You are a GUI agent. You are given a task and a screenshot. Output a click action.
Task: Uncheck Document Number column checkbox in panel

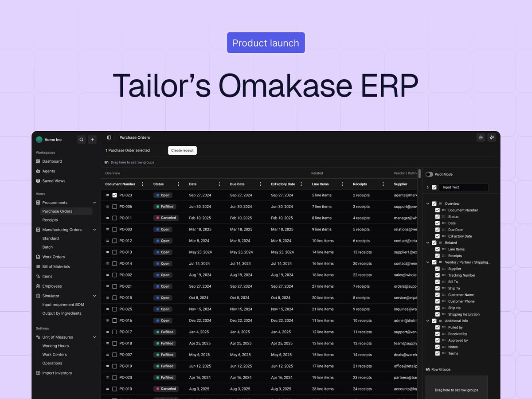click(x=438, y=210)
